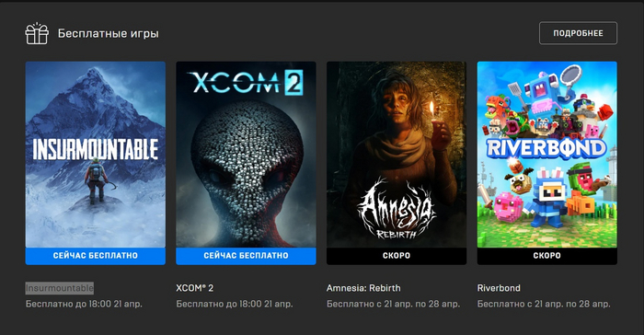Open the Riverbond cover art

(x=547, y=155)
